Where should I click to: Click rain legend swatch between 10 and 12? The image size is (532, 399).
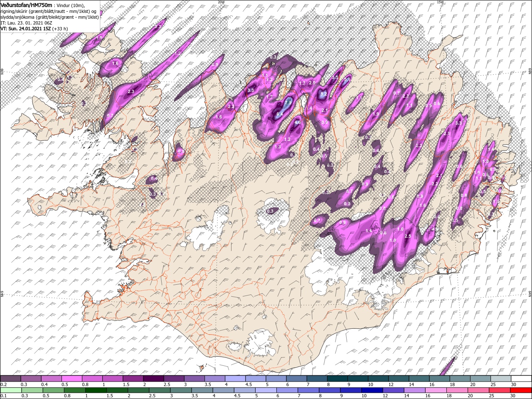(x=372, y=390)
